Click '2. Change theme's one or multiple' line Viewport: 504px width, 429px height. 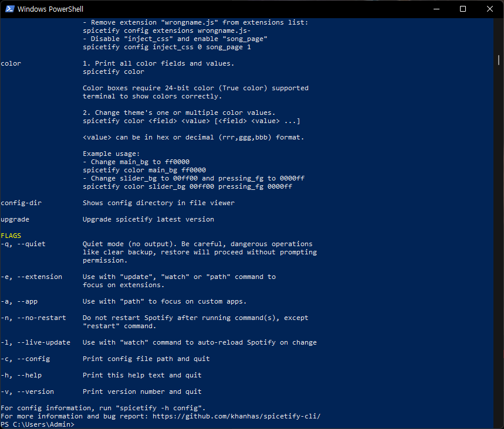point(179,113)
